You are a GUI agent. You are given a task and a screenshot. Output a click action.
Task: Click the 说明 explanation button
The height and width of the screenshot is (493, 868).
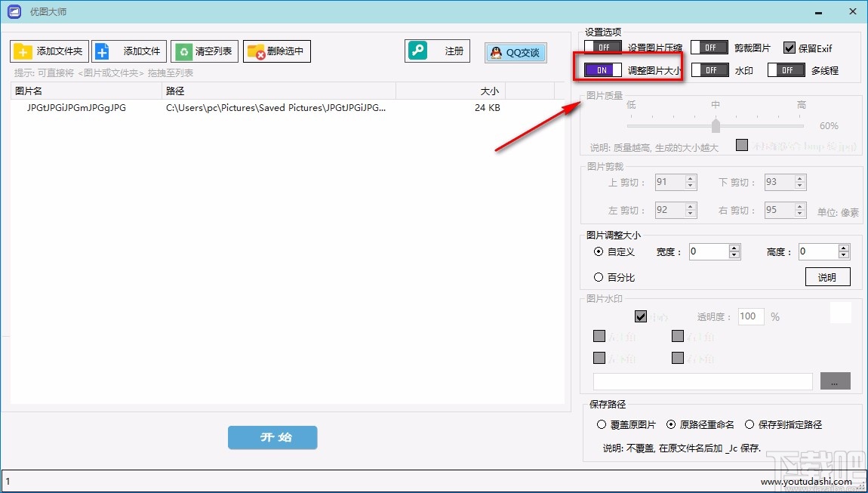pyautogui.click(x=827, y=277)
